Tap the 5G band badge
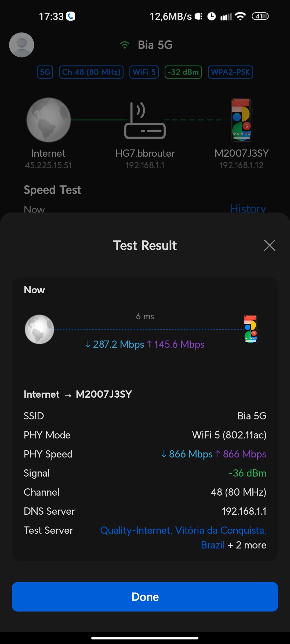The width and height of the screenshot is (290, 644). click(x=45, y=72)
